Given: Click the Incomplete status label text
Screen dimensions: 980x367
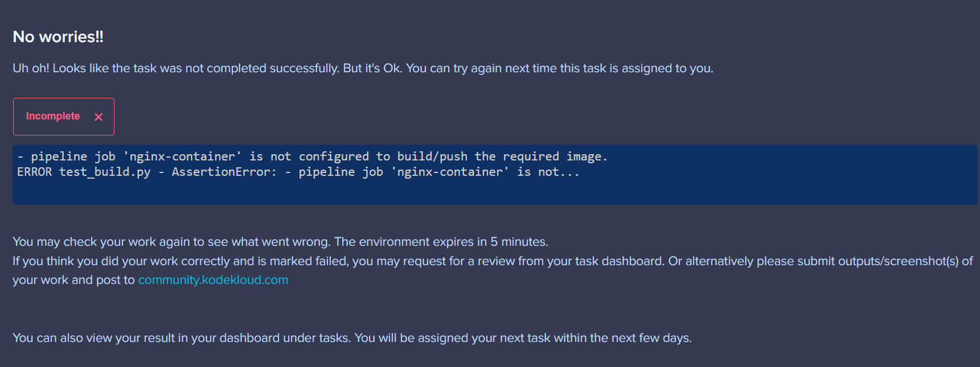Looking at the screenshot, I should (x=53, y=116).
